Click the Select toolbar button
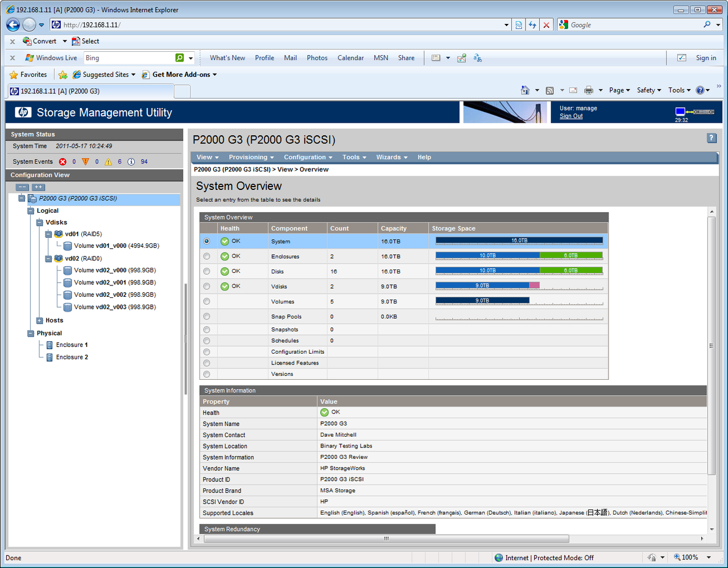The width and height of the screenshot is (728, 568). pos(85,41)
